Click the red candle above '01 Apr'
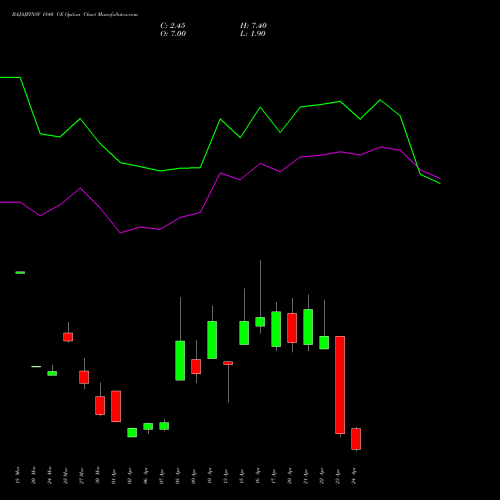 116,406
